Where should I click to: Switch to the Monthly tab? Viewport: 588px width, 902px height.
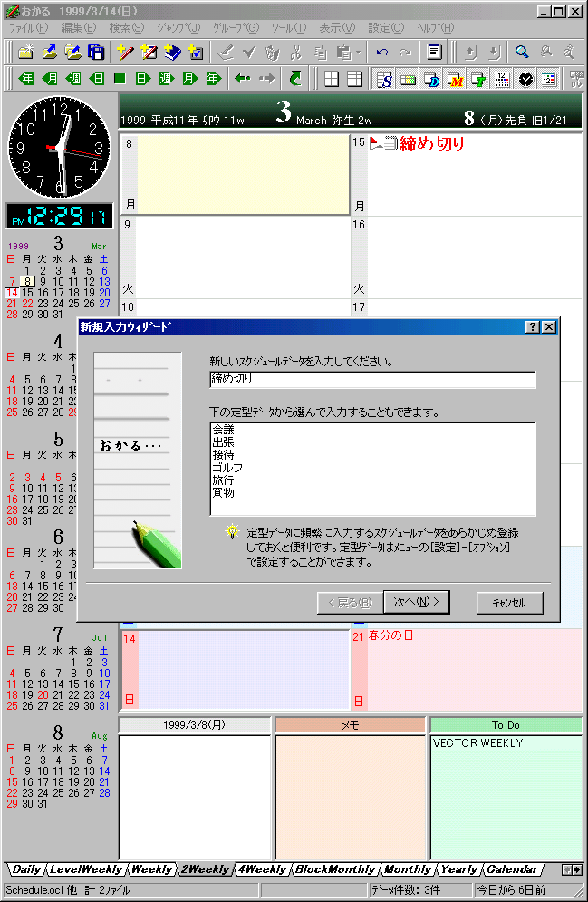pyautogui.click(x=408, y=869)
